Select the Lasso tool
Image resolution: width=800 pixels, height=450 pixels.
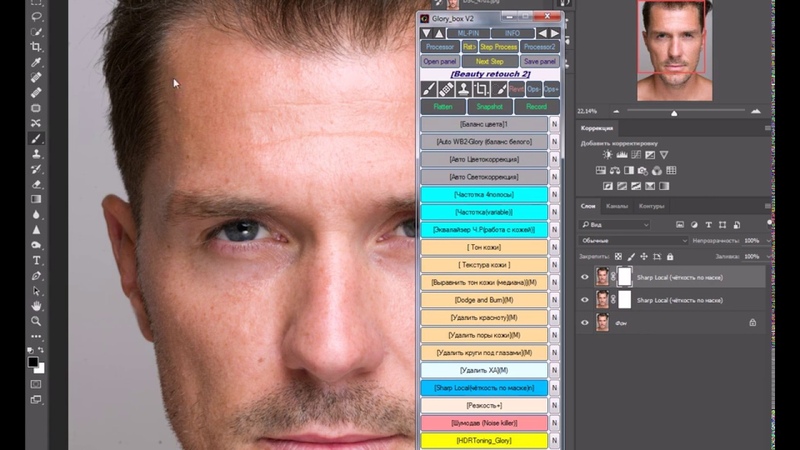36,17
